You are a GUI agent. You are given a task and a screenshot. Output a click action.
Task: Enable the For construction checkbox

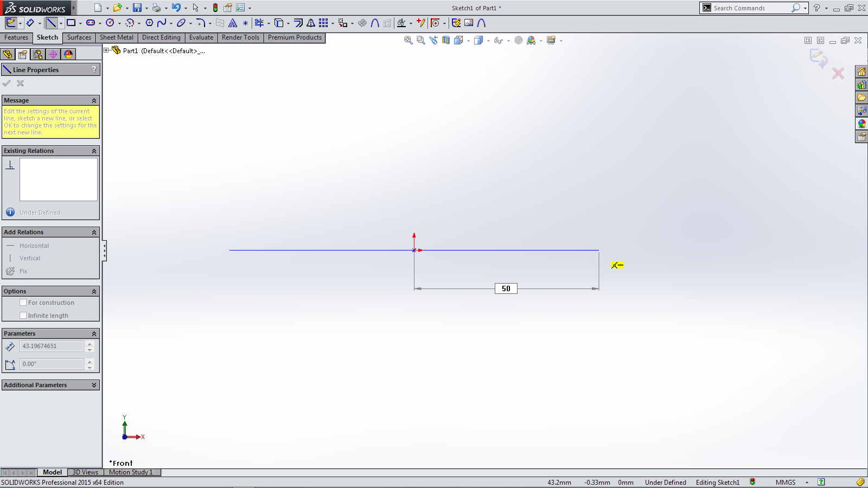click(23, 303)
